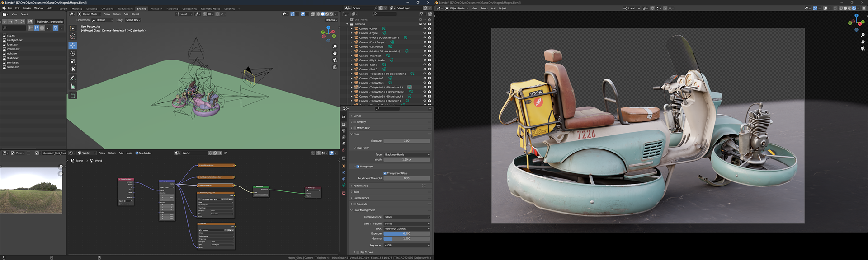Switch perspective/orthographic grid icon in left viewport
868x260 pixels.
pyautogui.click(x=335, y=67)
